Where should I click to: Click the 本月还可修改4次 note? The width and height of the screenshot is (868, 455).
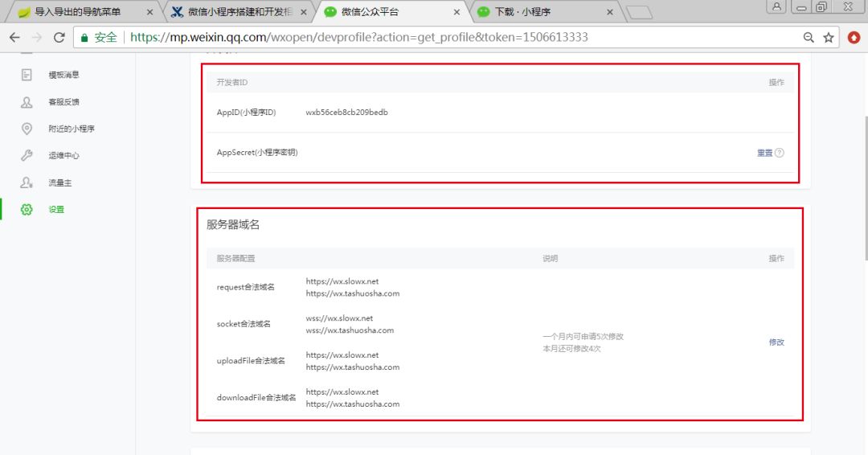[x=572, y=349]
